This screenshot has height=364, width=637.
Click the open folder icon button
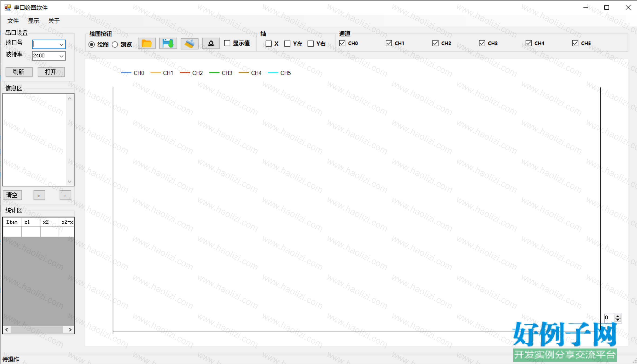(147, 44)
